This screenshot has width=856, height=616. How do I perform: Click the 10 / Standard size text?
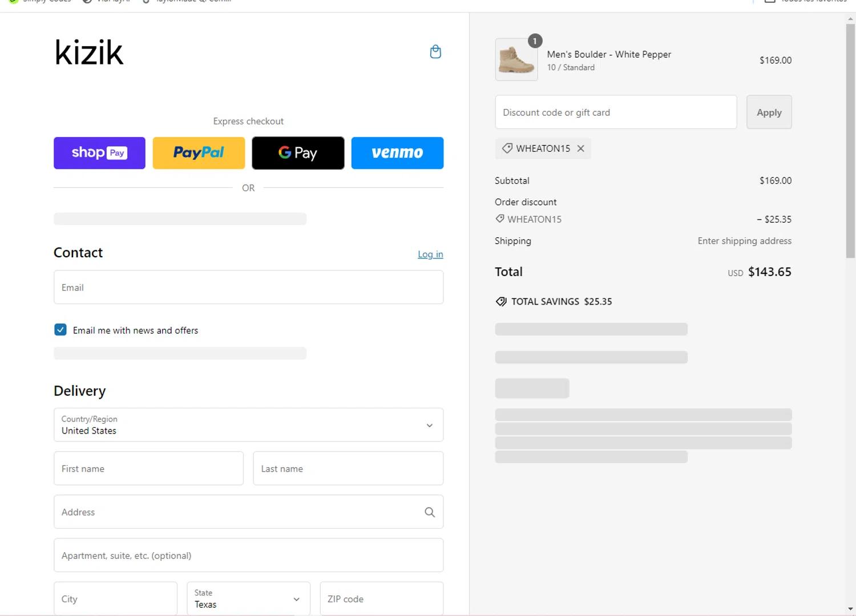(571, 67)
